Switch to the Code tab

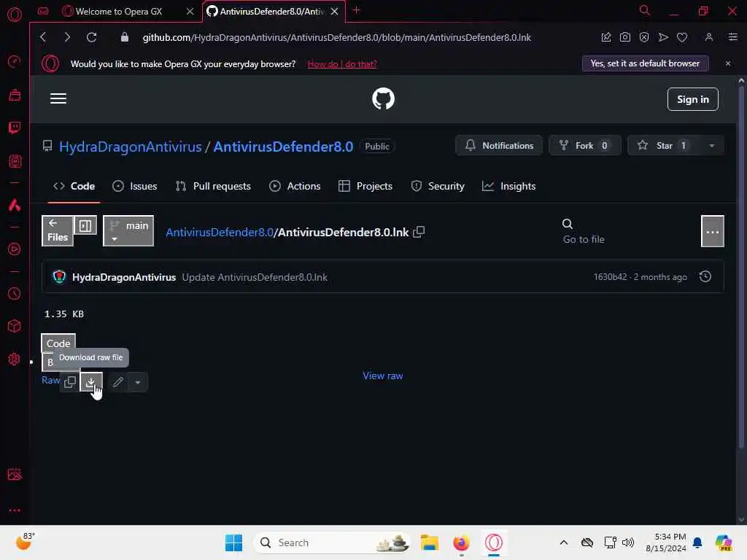(74, 186)
